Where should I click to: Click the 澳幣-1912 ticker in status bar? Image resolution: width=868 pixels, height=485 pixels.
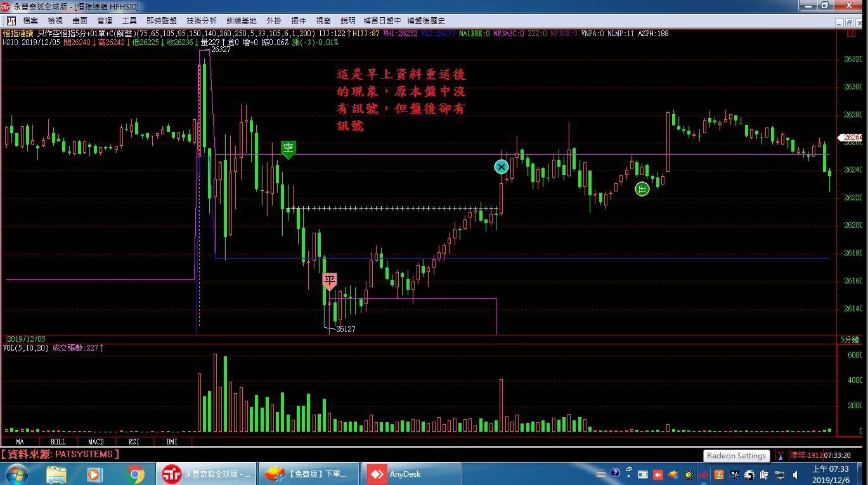806,455
